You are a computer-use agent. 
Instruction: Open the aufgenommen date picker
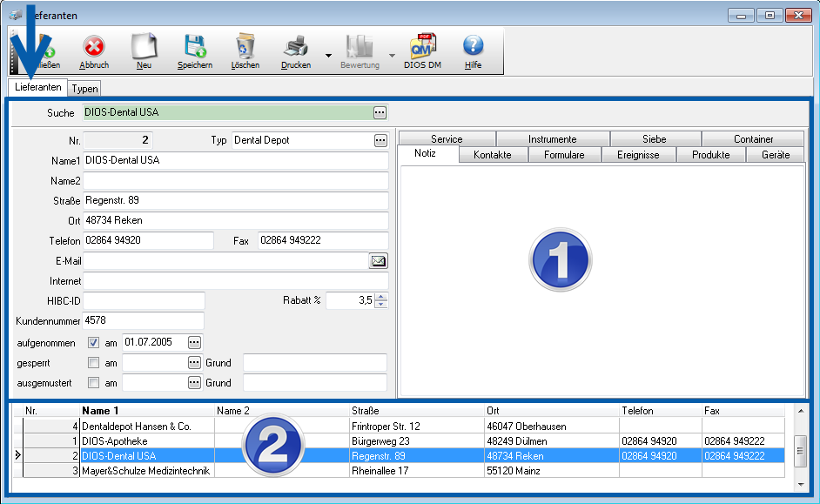(194, 342)
